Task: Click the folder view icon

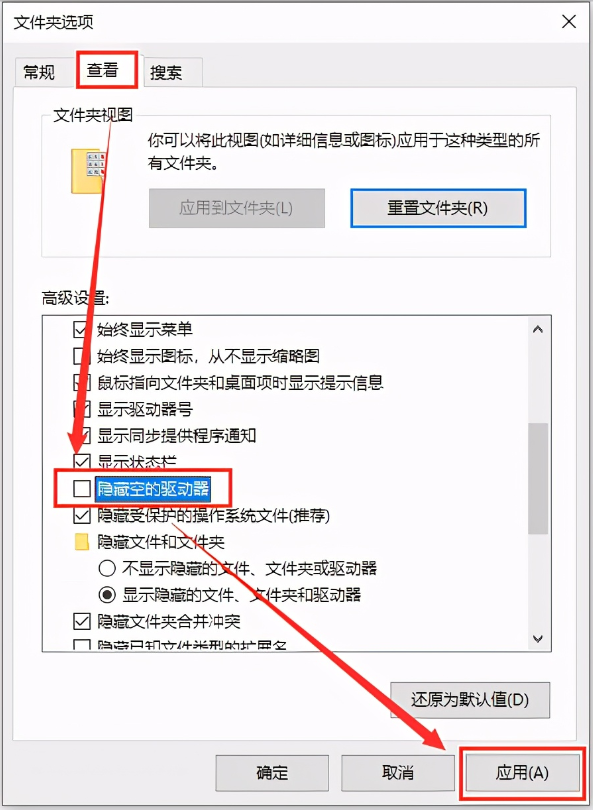Action: click(x=89, y=171)
